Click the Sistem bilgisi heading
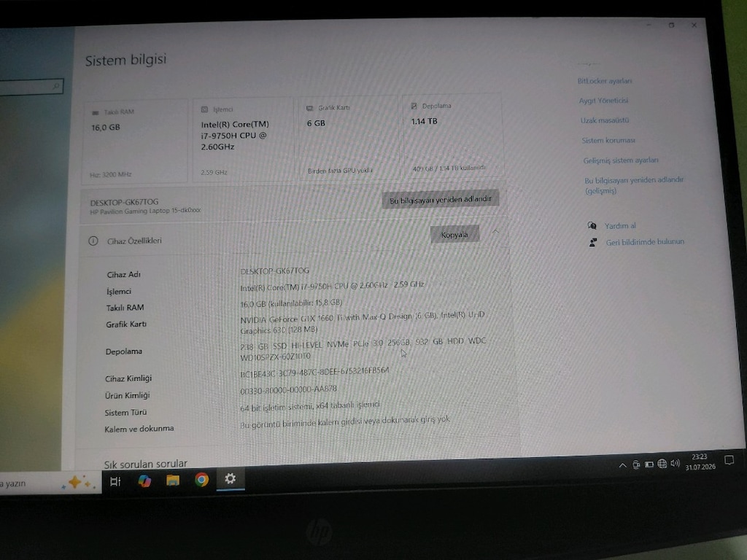This screenshot has height=560, width=747. pos(125,60)
